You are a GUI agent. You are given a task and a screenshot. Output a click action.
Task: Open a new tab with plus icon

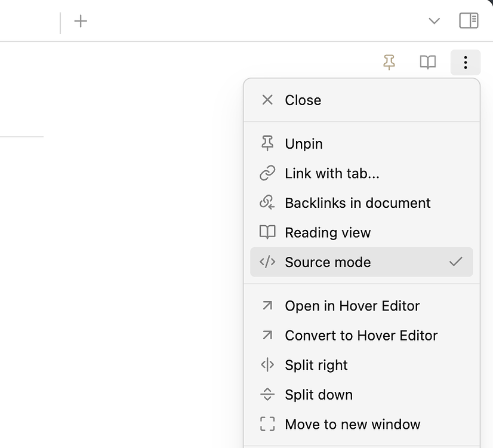click(x=81, y=21)
